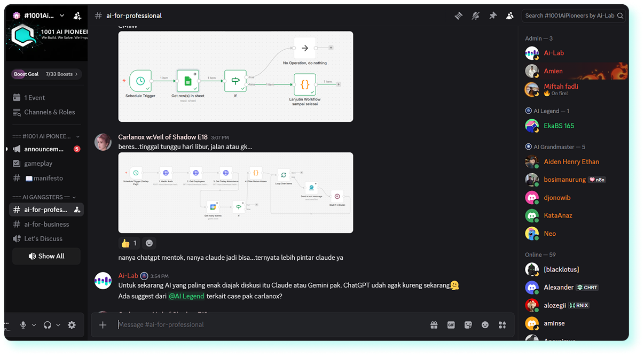Click the Carlanox w:Veil of Shadow E18 username
This screenshot has height=356, width=644.
point(163,137)
